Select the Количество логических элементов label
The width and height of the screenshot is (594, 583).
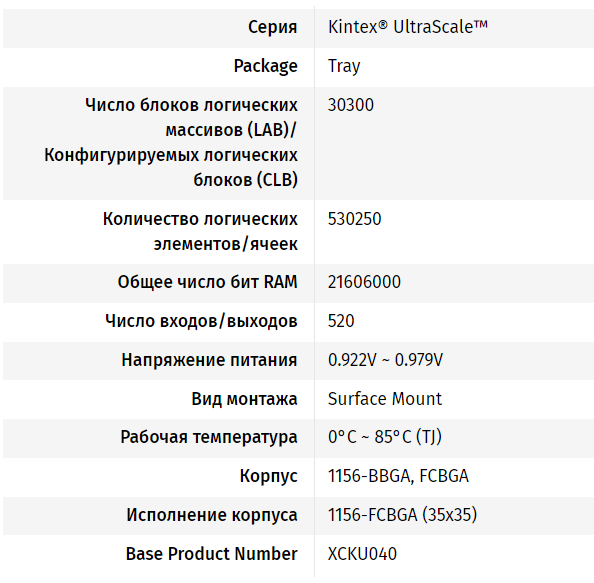(200, 231)
